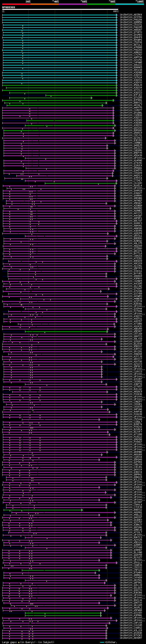Click hit label UniRef100_B7FRD1
This screenshot has width=146, height=644.
click(131, 100)
